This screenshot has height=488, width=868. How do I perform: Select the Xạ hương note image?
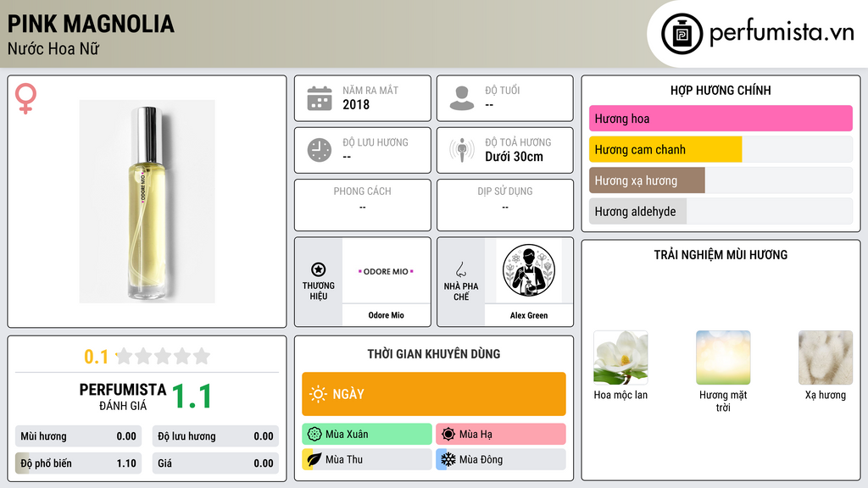826,358
